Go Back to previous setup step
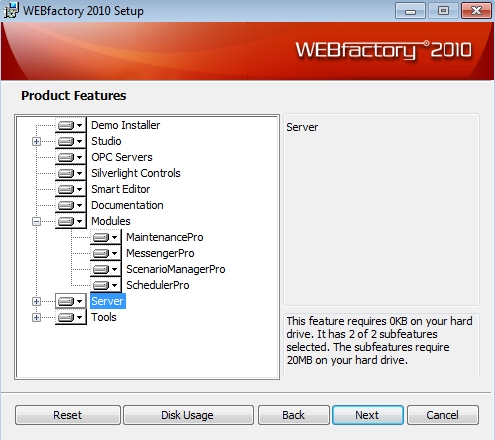Image resolution: width=495 pixels, height=440 pixels. click(x=294, y=415)
